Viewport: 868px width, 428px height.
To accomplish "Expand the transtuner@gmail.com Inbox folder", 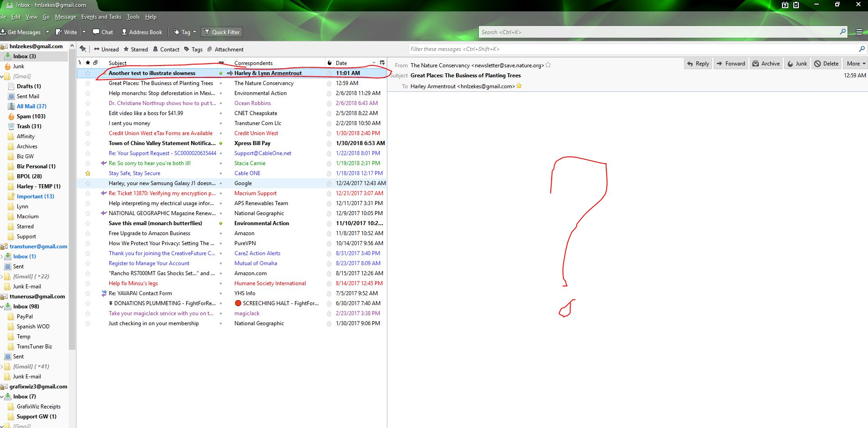I will [x=2, y=257].
